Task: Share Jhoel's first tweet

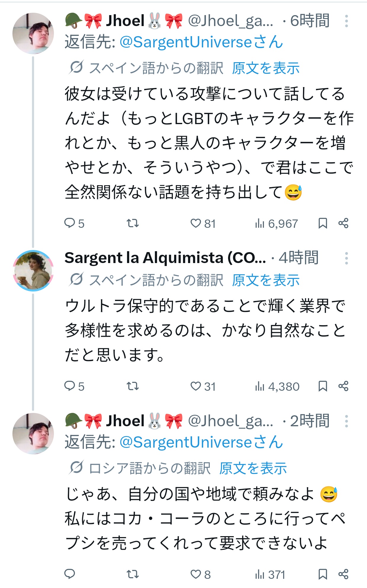Action: click(343, 223)
